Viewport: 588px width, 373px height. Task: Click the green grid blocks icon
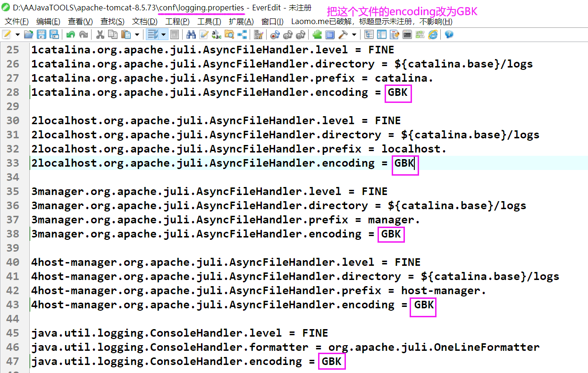click(x=420, y=34)
